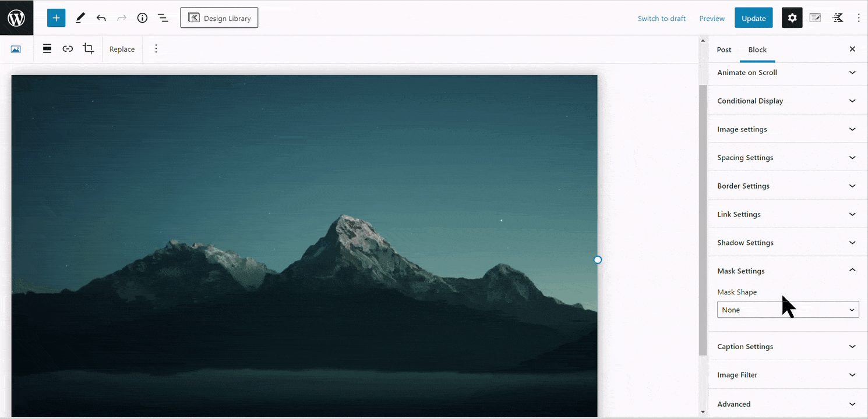This screenshot has width=868, height=419.
Task: Toggle the settings gear sidebar
Action: (792, 18)
